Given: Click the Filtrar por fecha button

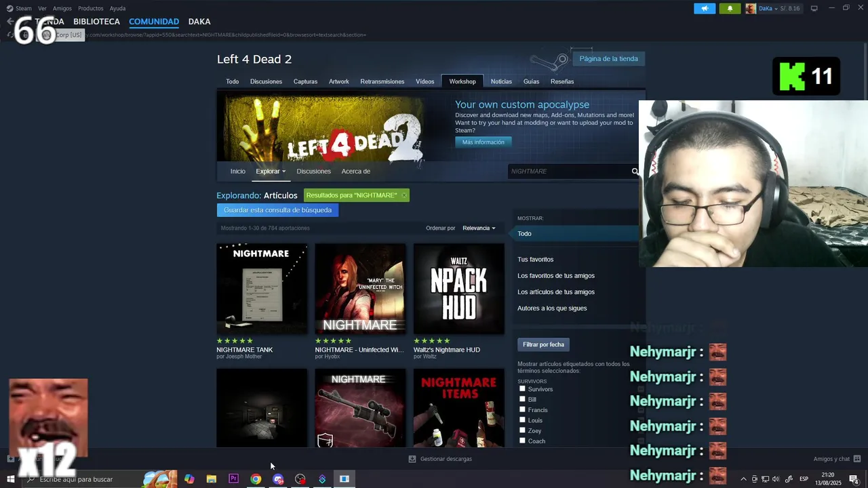Looking at the screenshot, I should coord(543,345).
